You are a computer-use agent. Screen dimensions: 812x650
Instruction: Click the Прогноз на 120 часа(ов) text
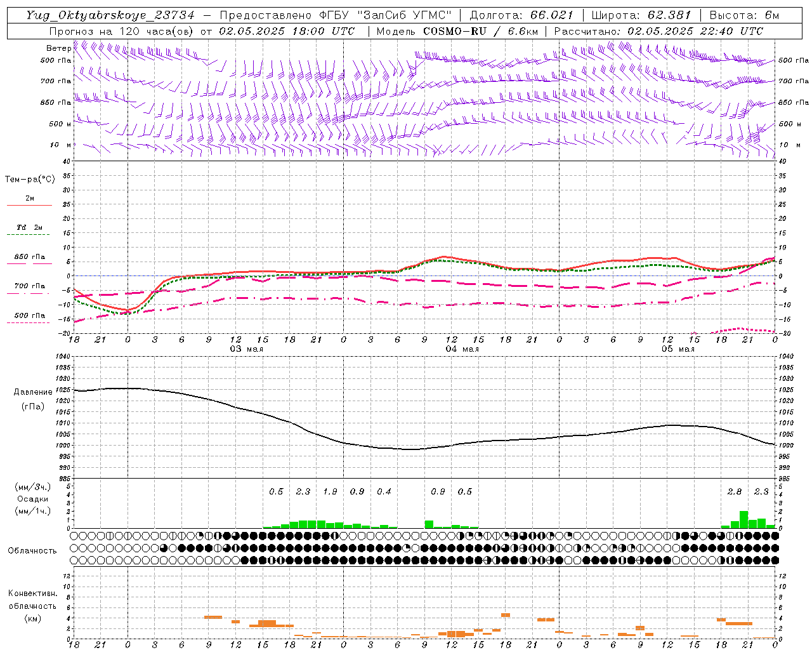point(122,31)
